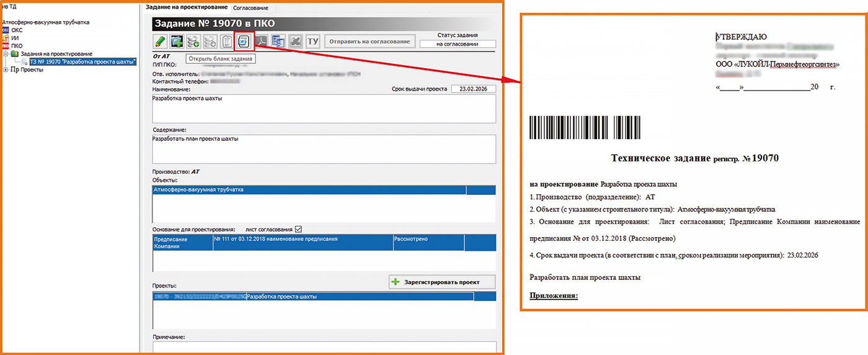Click the clipboard icon in toolbar
This screenshot has height=355, width=868.
pyautogui.click(x=227, y=42)
